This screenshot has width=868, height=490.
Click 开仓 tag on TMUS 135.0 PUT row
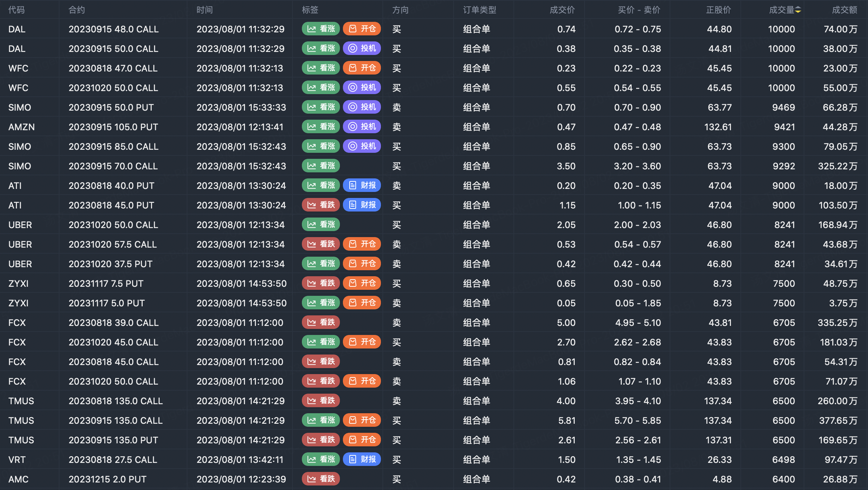[x=362, y=440]
